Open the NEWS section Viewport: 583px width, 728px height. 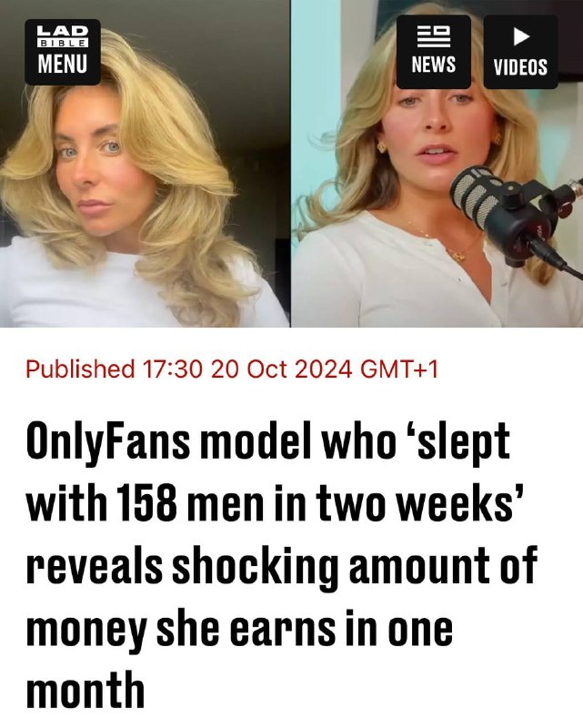point(434,52)
